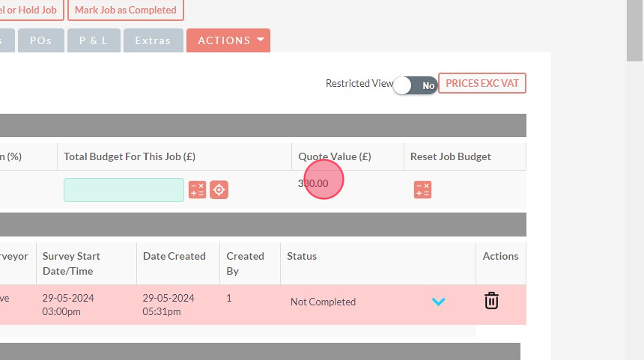Viewport: 644px width, 360px height.
Task: Focus the Total Budget For This Job field
Action: [x=124, y=190]
